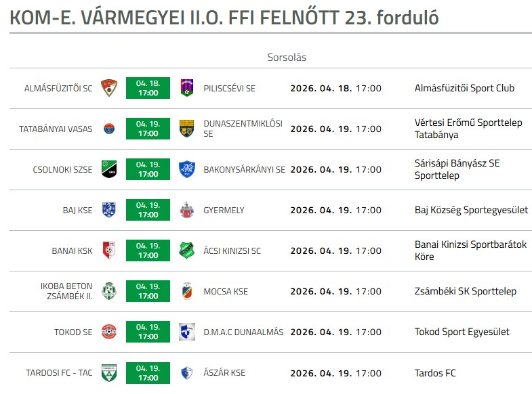532x394 pixels.
Task: Click the Ácsi Kinizsi SC team crest
Action: 186,250
